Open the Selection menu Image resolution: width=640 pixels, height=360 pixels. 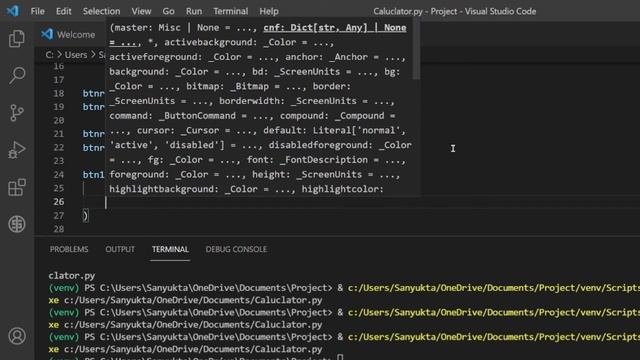pos(101,11)
